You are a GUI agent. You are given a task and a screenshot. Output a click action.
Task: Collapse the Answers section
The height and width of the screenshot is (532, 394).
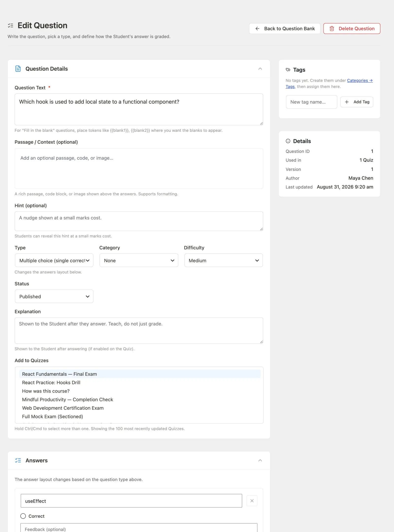pos(260,460)
